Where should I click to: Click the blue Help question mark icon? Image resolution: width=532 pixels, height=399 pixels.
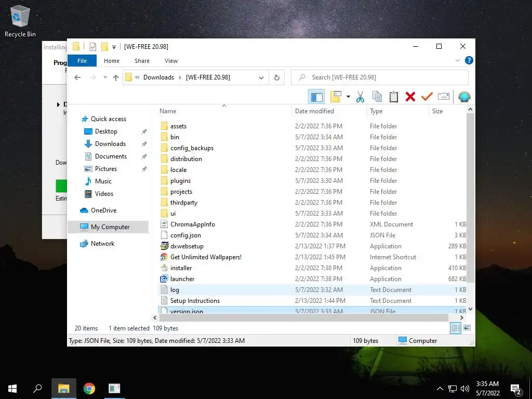(469, 60)
